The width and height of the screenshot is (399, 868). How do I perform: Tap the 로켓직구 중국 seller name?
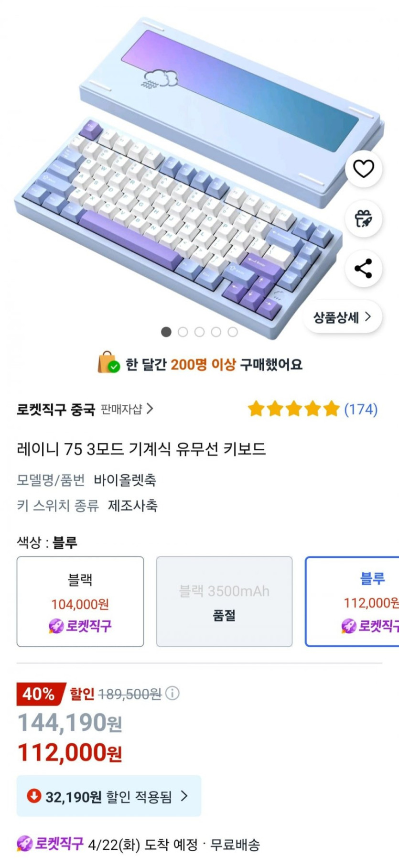(55, 409)
